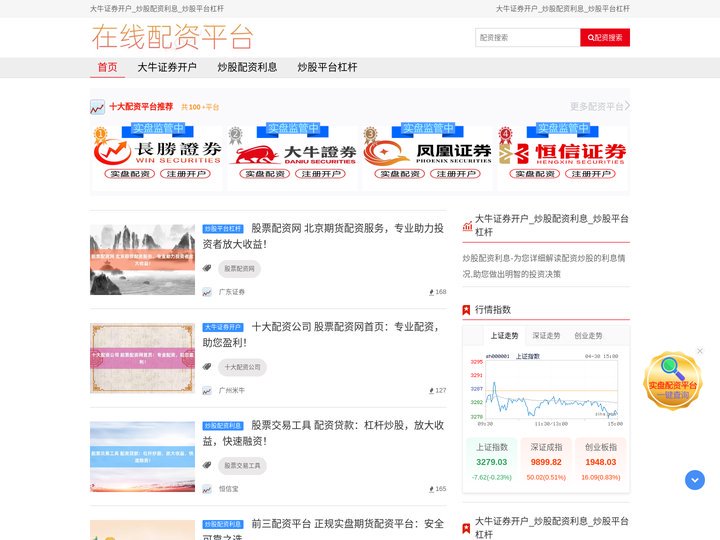
Task: Click blue 炒股平台杠杆 category badge on first article
Action: tap(223, 229)
